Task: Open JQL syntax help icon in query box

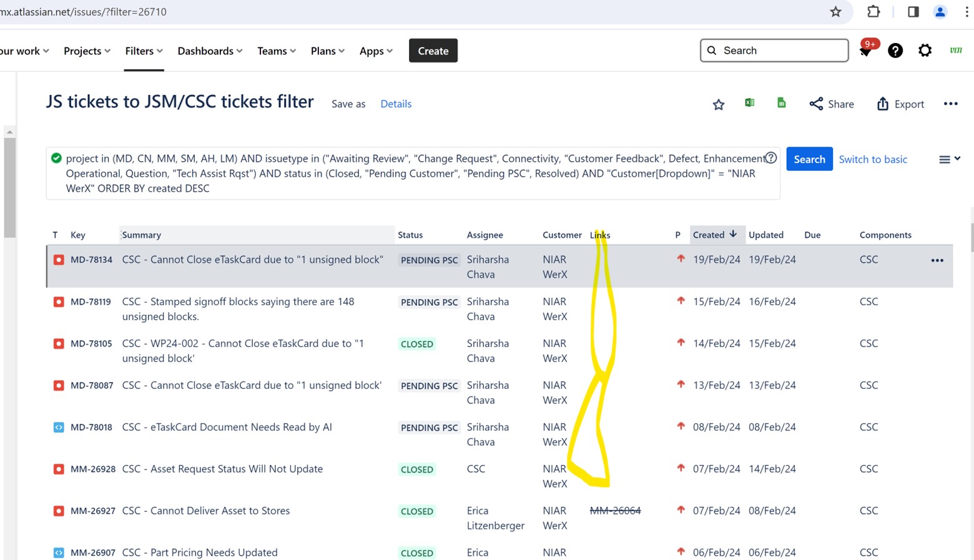Action: click(x=771, y=158)
